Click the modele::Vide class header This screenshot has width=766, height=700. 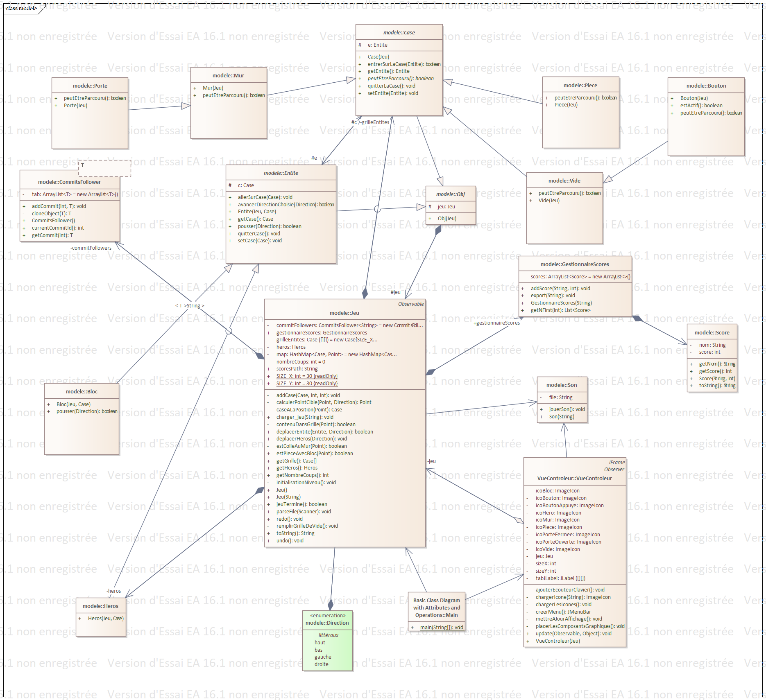pos(564,181)
